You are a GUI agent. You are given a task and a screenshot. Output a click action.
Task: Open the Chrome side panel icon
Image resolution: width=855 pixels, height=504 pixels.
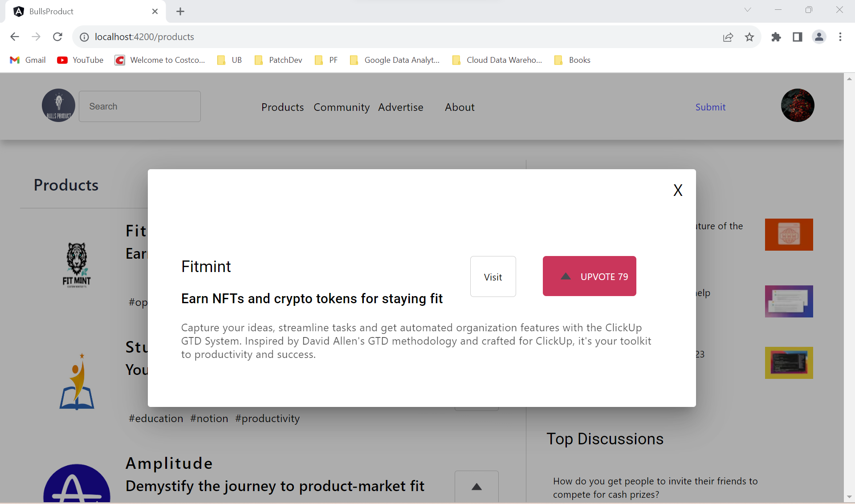point(798,37)
